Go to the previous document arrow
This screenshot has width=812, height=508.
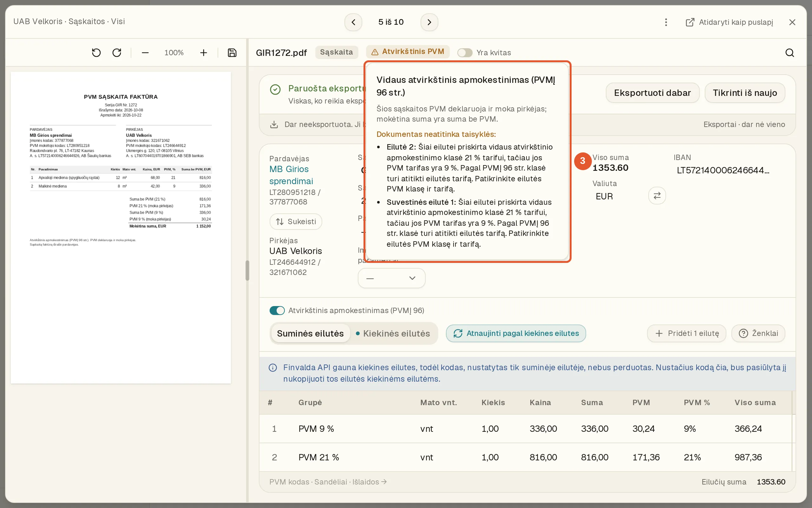(353, 22)
